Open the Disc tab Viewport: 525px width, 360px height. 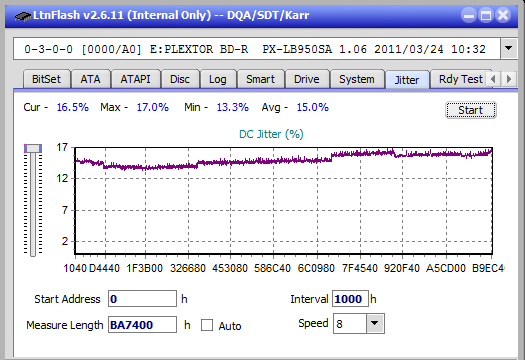click(x=180, y=79)
